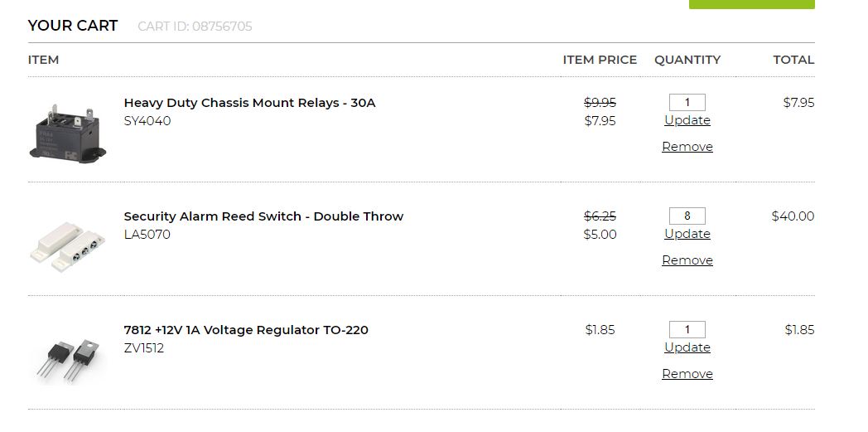The image size is (868, 432).
Task: Remove Heavy Duty Chassis Mount Relays from cart
Action: coord(687,147)
